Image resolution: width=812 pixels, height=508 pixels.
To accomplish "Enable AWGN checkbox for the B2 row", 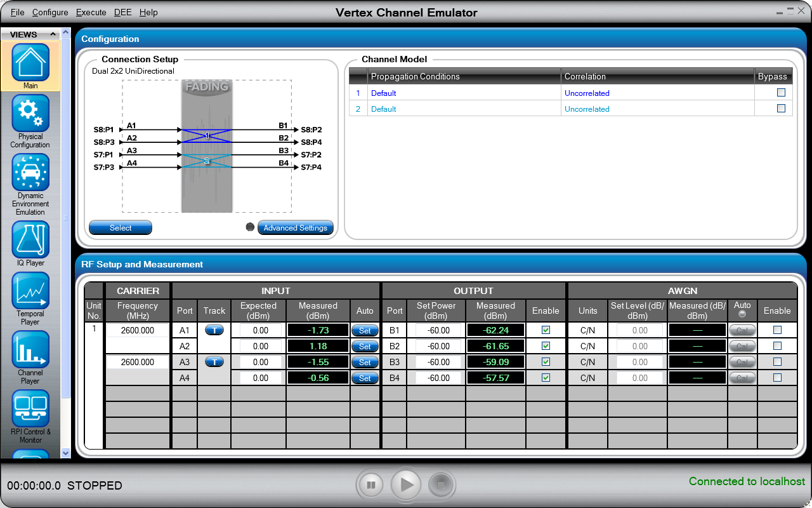I will [x=777, y=346].
